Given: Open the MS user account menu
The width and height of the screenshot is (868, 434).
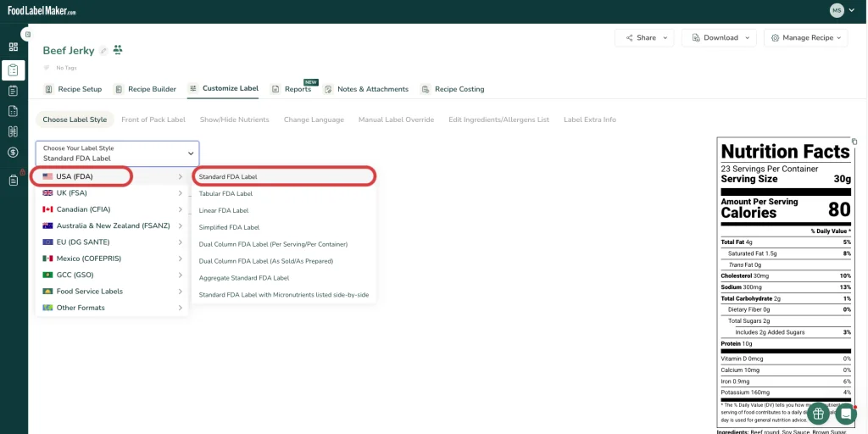Looking at the screenshot, I should (842, 10).
